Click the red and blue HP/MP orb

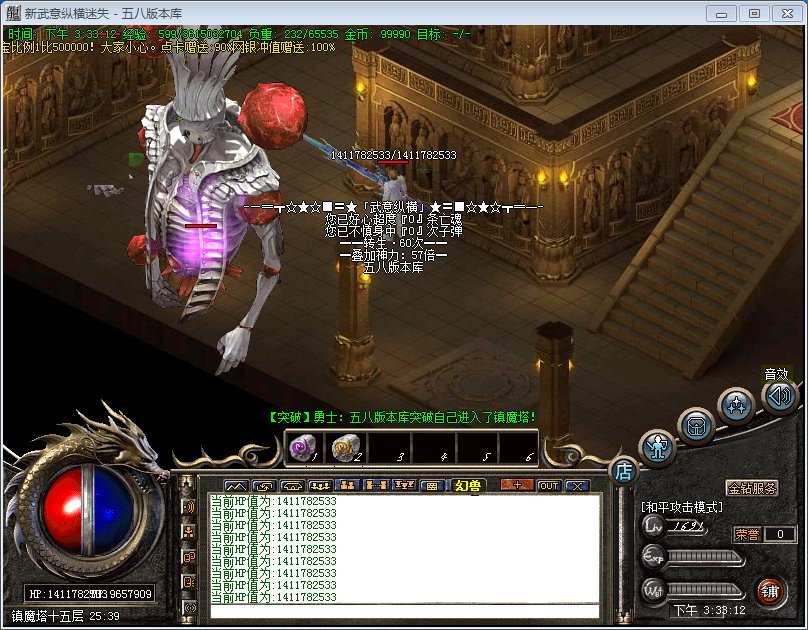pyautogui.click(x=89, y=510)
